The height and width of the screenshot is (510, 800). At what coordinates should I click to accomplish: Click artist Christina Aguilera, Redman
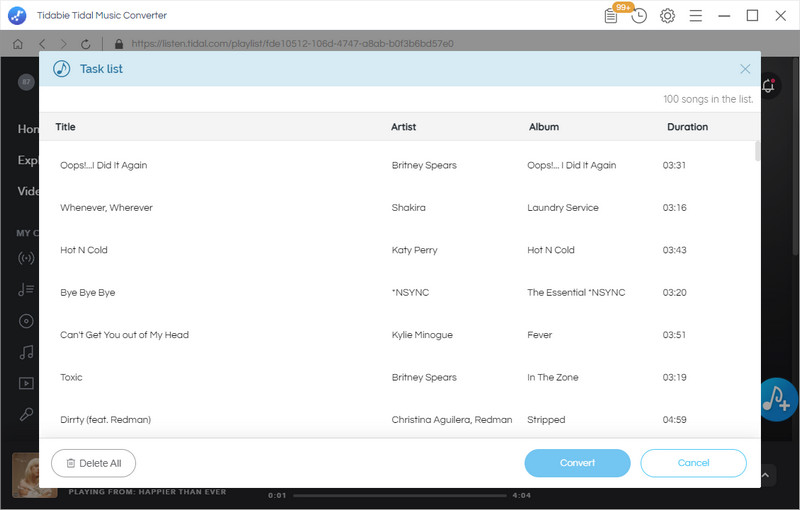point(452,420)
